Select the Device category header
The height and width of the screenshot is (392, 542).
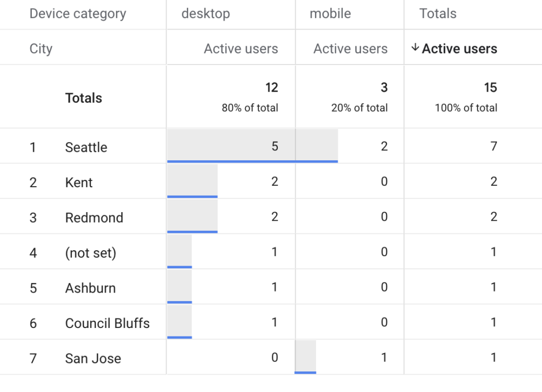coord(78,14)
